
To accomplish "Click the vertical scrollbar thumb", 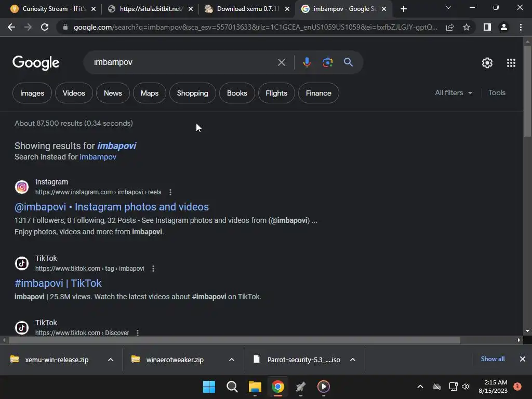I will (x=527, y=91).
